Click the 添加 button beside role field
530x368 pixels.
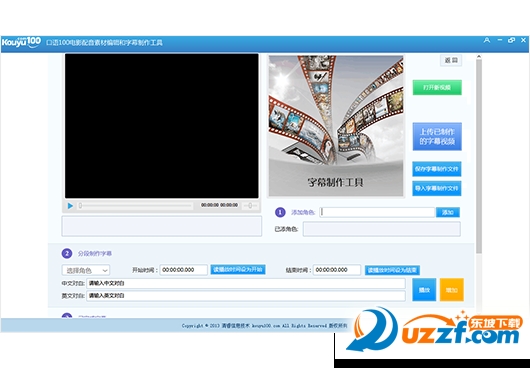pos(448,212)
